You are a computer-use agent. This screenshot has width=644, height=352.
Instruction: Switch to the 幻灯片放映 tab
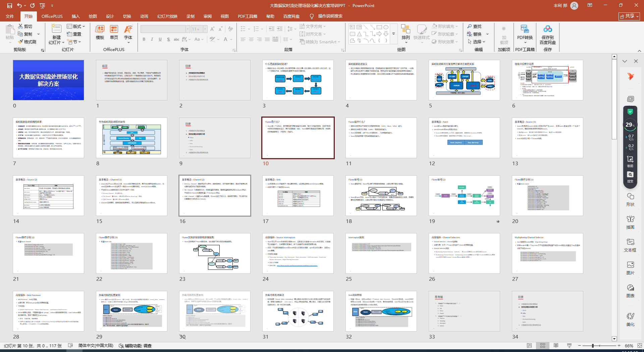click(167, 16)
